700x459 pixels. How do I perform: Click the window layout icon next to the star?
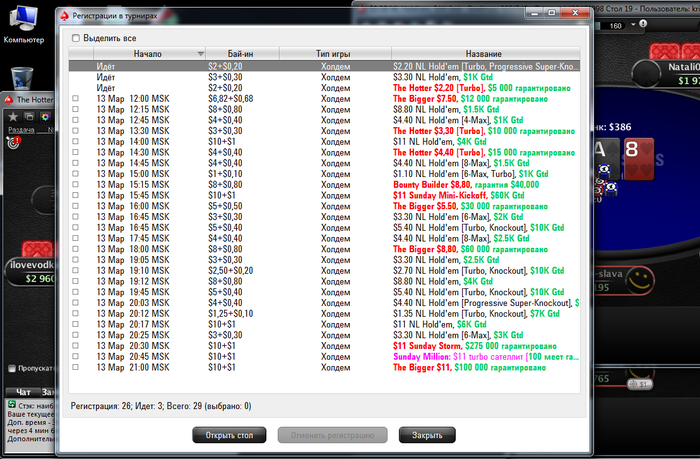pos(29,117)
